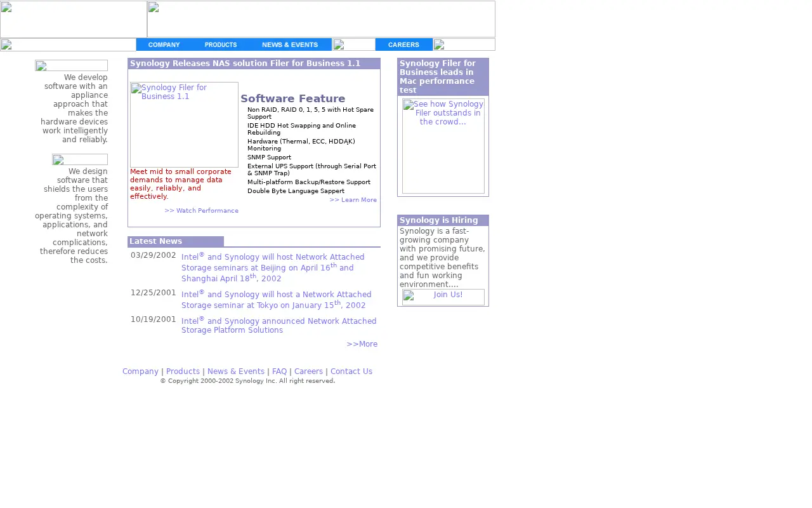Open the Beijing and Shanghai seminars news item
This screenshot has height=508, width=812.
coord(273,267)
